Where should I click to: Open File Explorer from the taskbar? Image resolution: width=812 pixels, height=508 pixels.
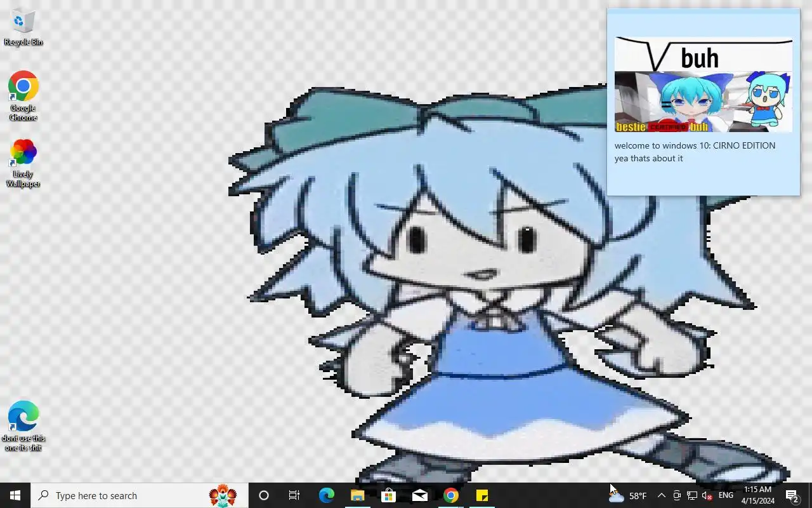[357, 495]
